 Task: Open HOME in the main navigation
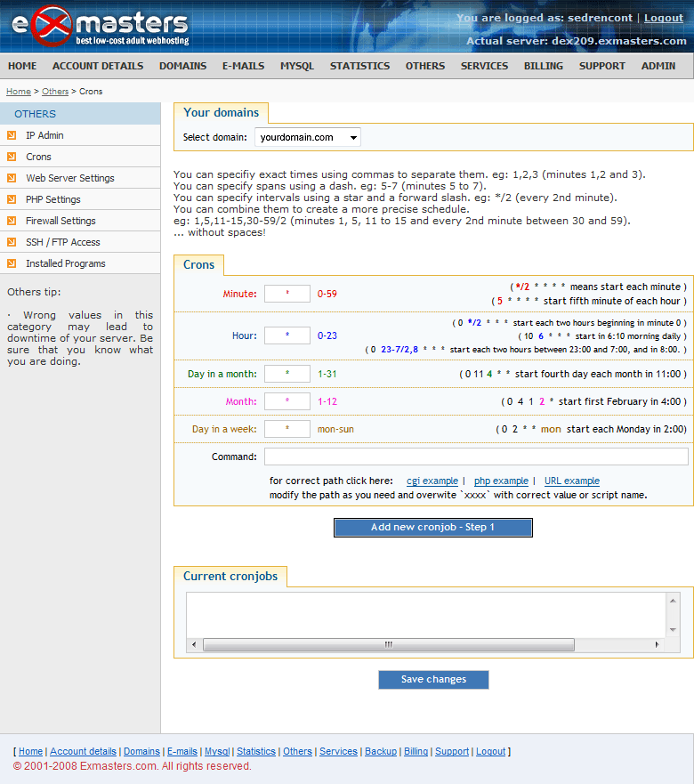click(22, 66)
